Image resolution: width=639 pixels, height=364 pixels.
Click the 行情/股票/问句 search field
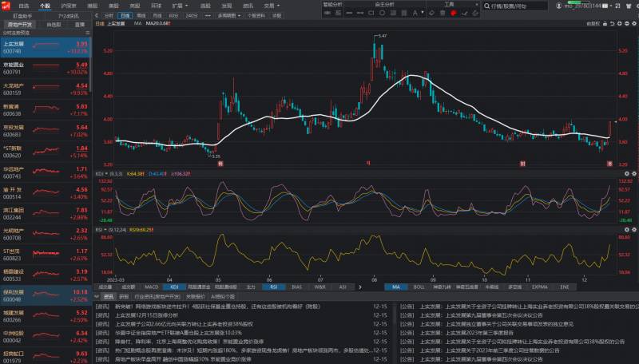515,6
